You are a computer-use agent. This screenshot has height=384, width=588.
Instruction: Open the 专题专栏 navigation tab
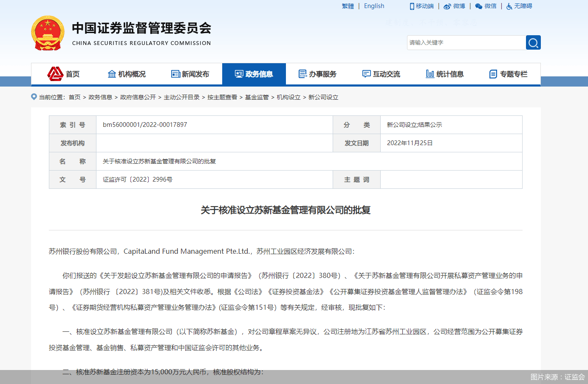(x=508, y=74)
